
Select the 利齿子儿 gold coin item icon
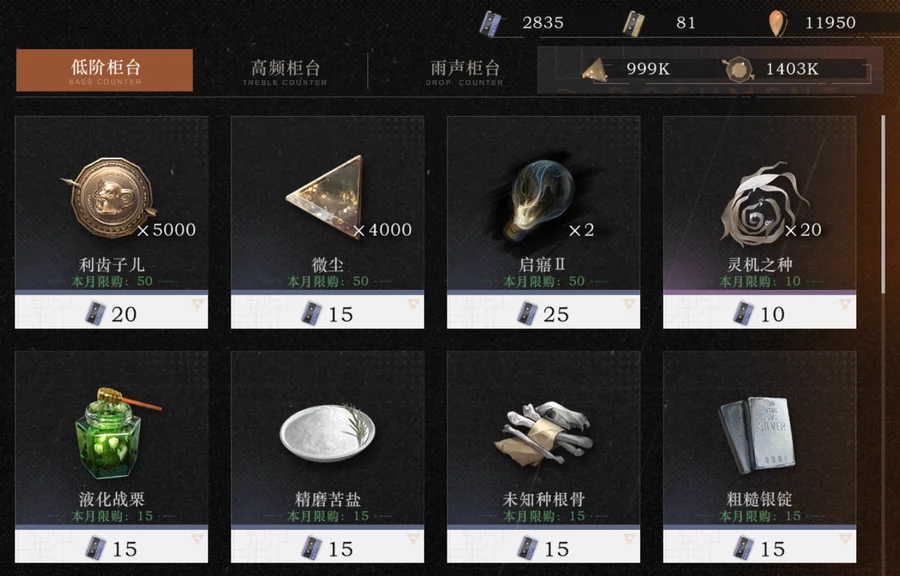click(x=109, y=198)
